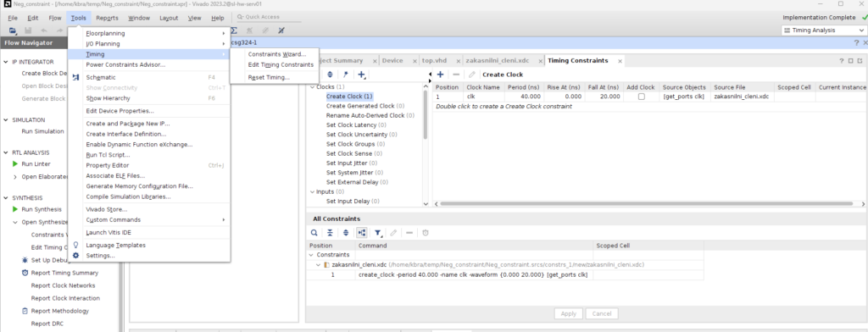
Task: Switch to the top.vhd tab
Action: coord(434,61)
